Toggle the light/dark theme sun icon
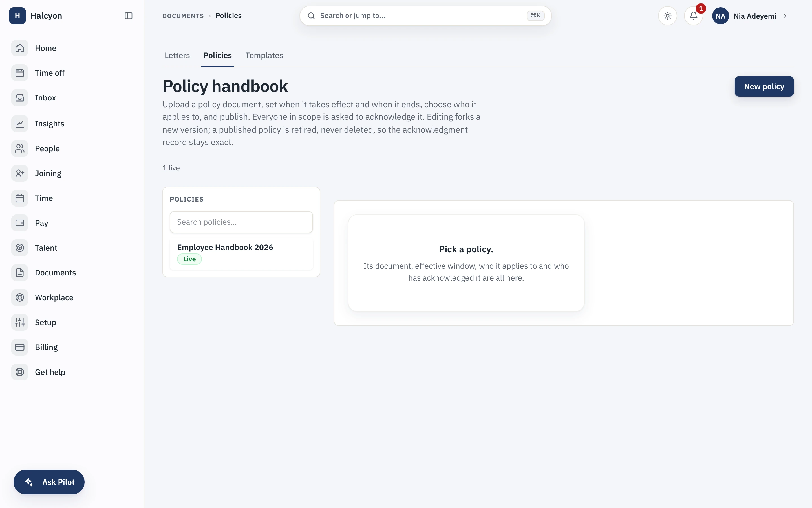This screenshot has height=508, width=812. [x=667, y=16]
